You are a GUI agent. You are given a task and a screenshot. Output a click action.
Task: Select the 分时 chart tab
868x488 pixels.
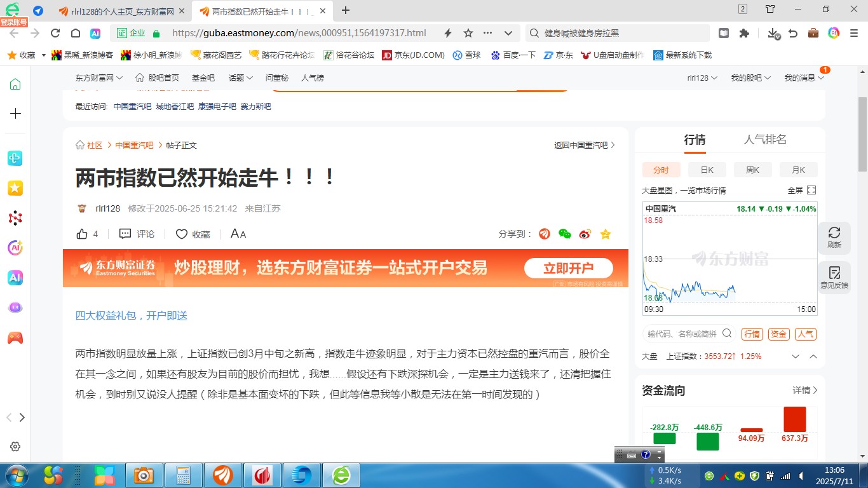661,170
